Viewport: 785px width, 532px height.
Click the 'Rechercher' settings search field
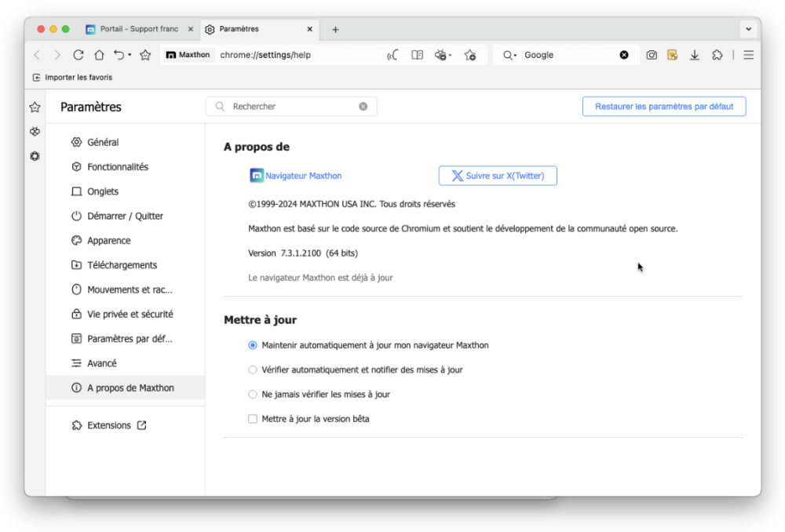point(290,107)
